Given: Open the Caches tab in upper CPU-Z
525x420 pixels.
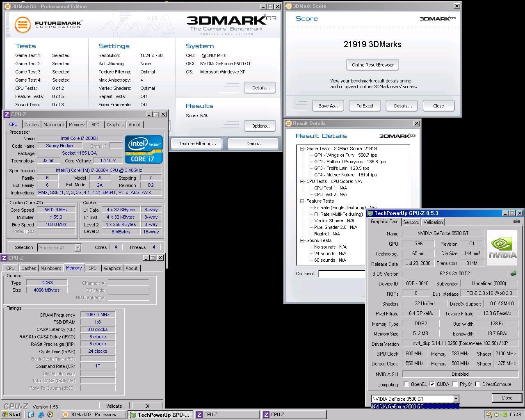Looking at the screenshot, I should (31, 125).
